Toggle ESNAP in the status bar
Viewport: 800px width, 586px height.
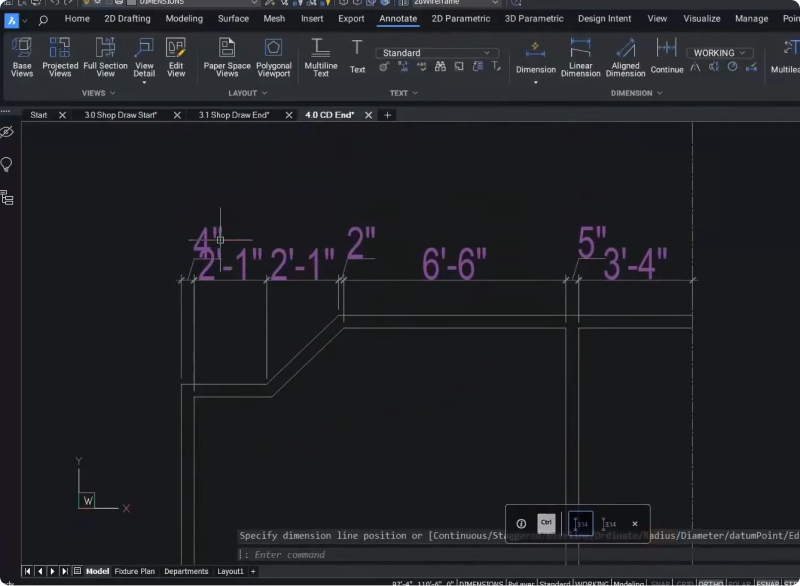pos(768,583)
